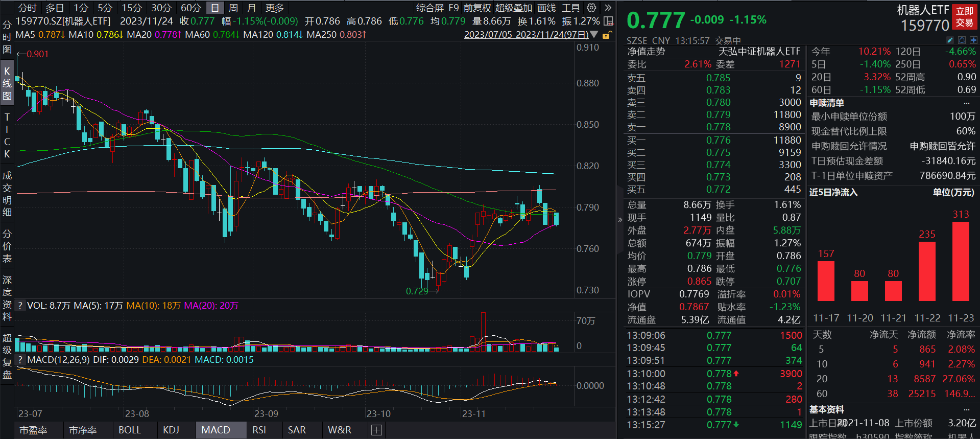
Task: Click sell-one price 0.778
Action: coord(718,127)
